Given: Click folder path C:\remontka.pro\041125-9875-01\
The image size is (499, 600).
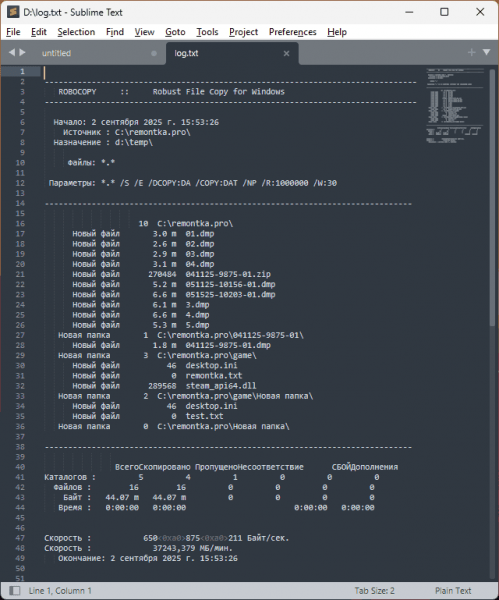Looking at the screenshot, I should click(x=230, y=335).
